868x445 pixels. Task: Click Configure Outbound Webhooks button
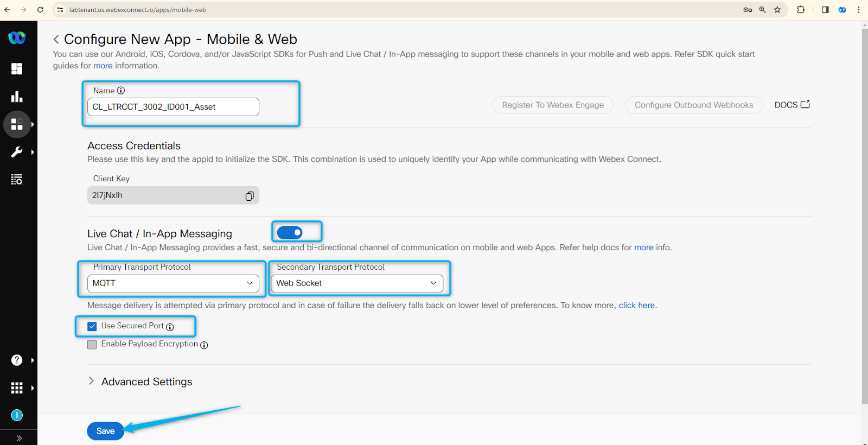tap(694, 105)
